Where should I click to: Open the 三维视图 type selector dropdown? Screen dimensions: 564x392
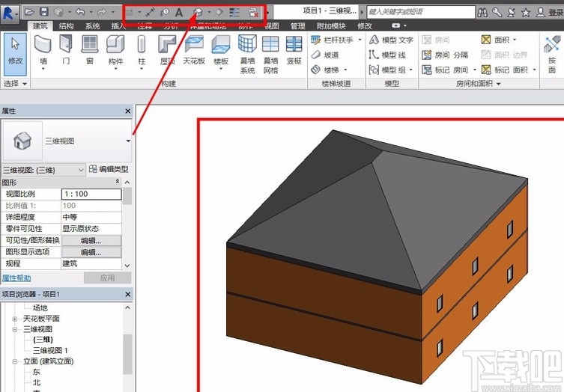coord(128,141)
